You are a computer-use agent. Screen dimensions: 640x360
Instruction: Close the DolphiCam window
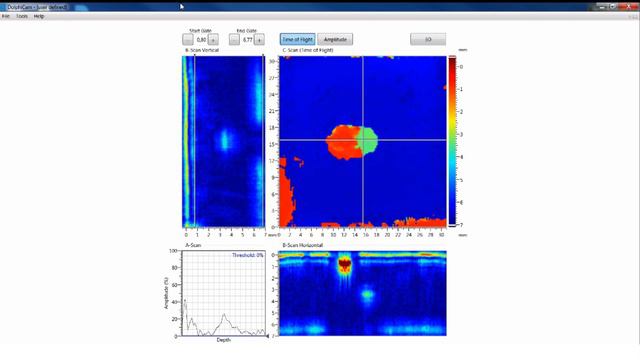[629, 6]
